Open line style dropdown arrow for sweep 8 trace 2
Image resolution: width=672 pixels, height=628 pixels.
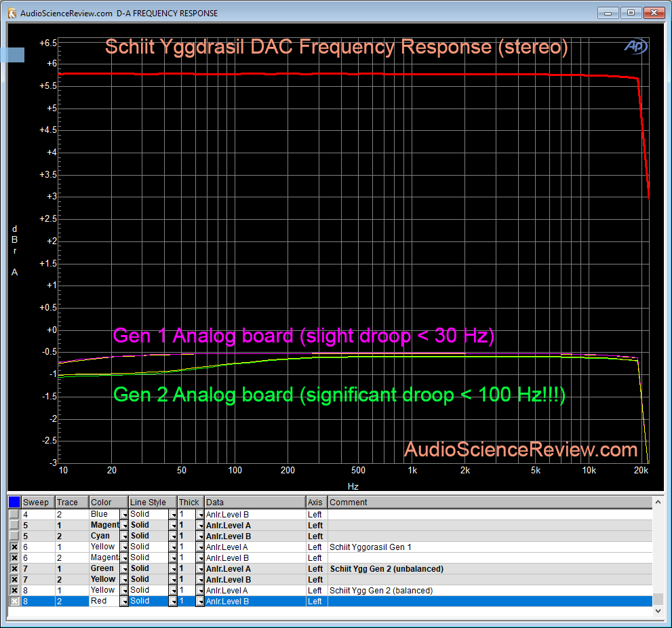pyautogui.click(x=173, y=601)
